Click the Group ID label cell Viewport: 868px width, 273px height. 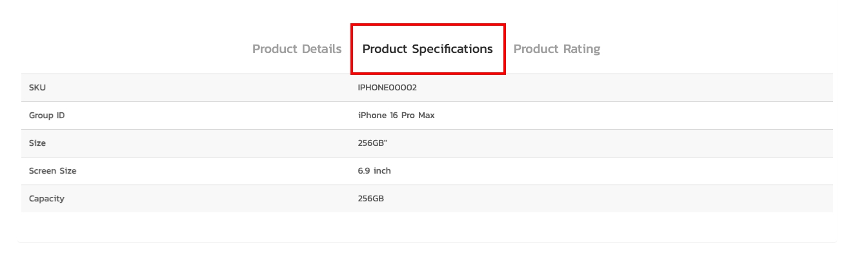pos(46,116)
